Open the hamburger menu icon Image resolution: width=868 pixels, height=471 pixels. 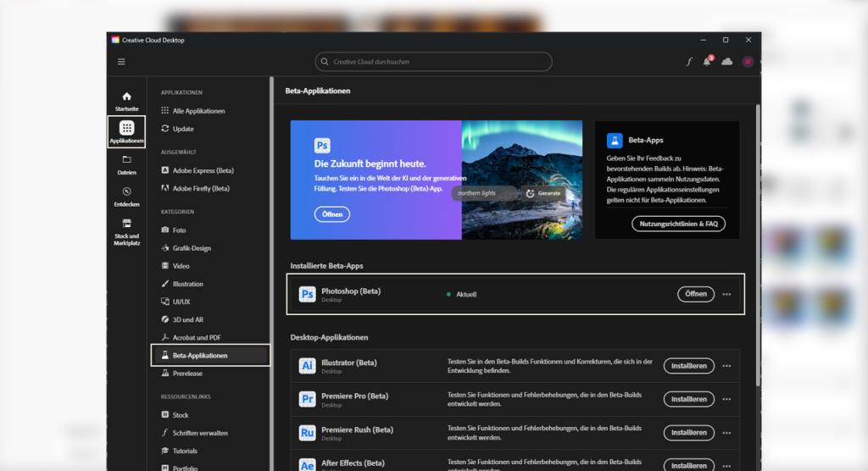tap(121, 62)
